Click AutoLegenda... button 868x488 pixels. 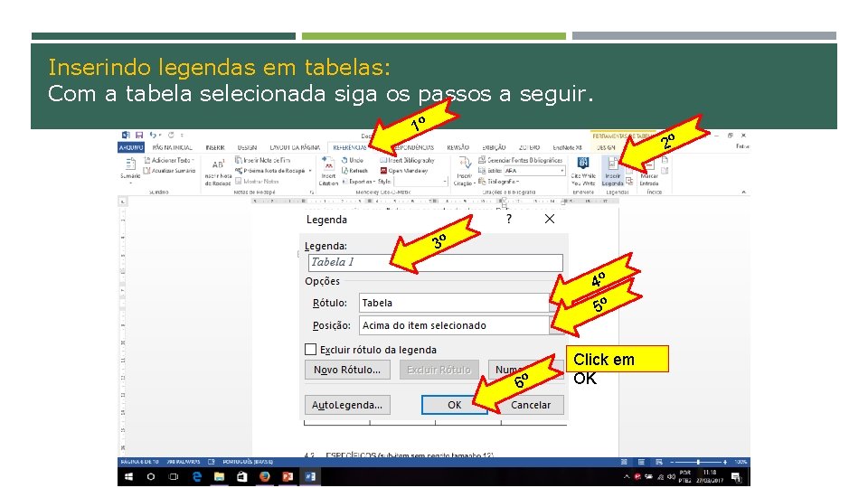[x=347, y=405]
